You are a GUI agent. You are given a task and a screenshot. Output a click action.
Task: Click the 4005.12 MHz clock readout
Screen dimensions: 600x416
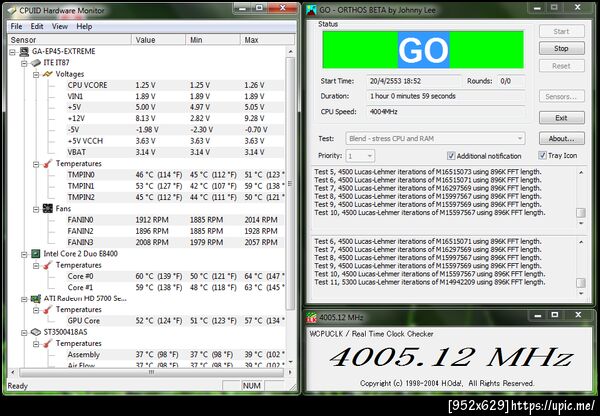tap(452, 357)
